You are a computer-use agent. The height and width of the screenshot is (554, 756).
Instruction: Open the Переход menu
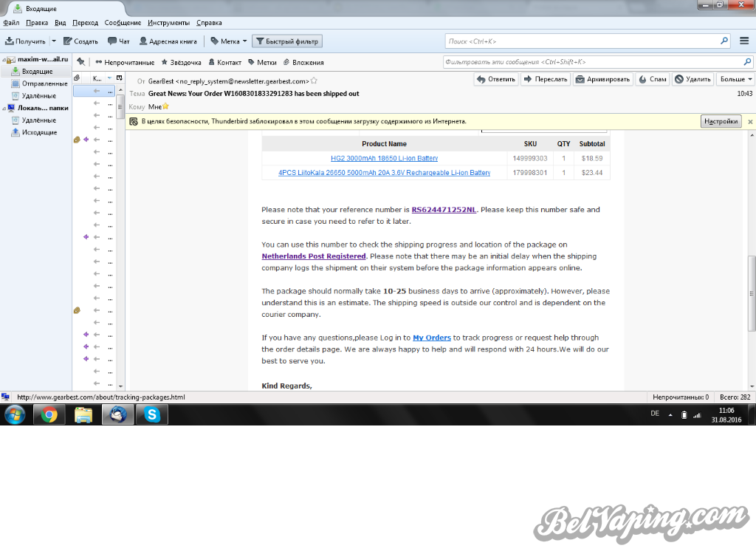pos(86,23)
